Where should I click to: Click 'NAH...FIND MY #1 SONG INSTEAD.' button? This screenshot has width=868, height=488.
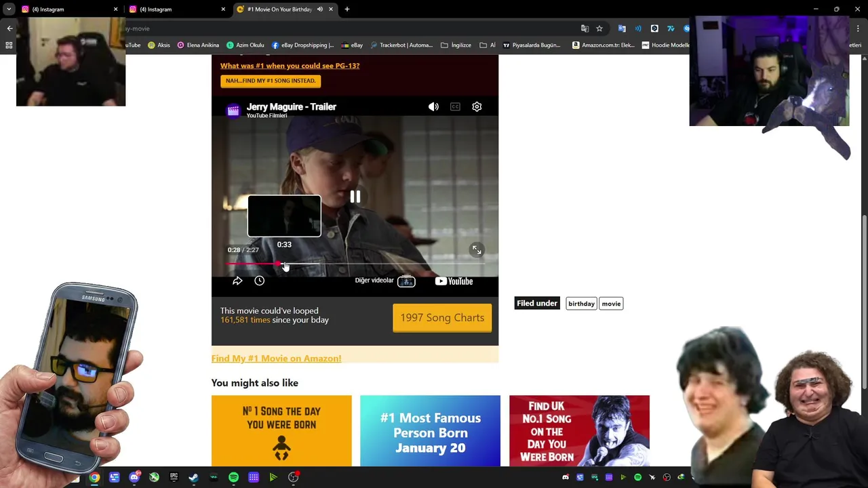tap(271, 81)
